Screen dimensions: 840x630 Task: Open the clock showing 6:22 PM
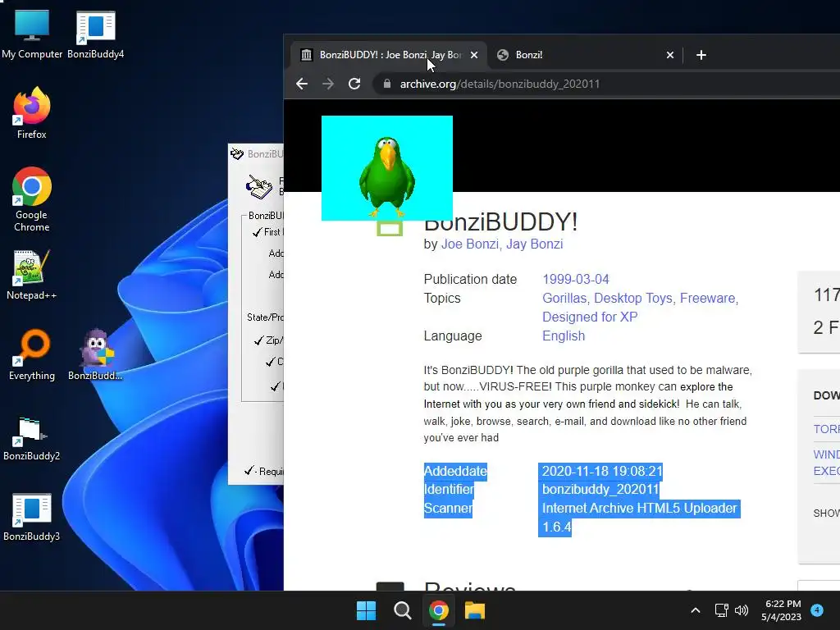pyautogui.click(x=782, y=610)
